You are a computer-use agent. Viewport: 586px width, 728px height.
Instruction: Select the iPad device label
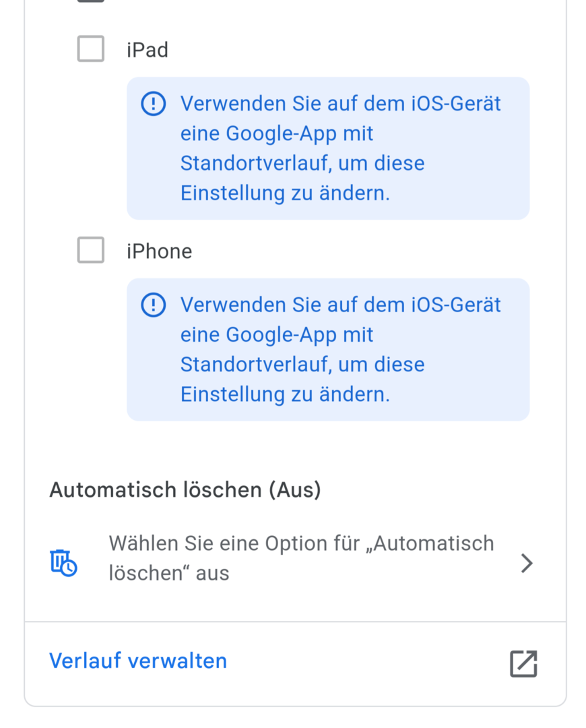point(148,50)
